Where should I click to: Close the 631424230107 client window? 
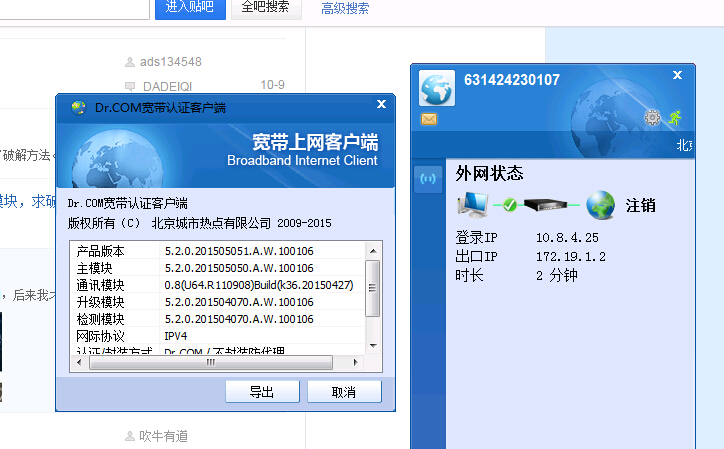pyautogui.click(x=677, y=75)
